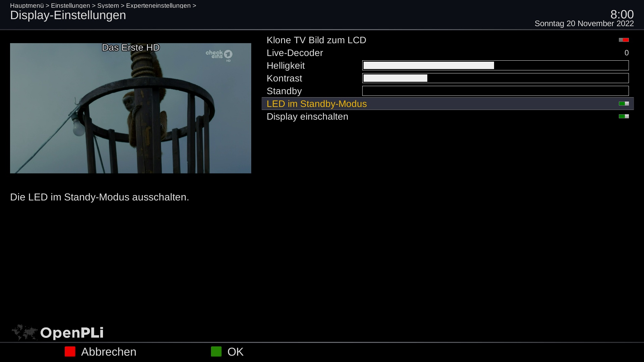The height and width of the screenshot is (362, 644).
Task: Click the OpenPLi world map logo
Action: tap(24, 333)
